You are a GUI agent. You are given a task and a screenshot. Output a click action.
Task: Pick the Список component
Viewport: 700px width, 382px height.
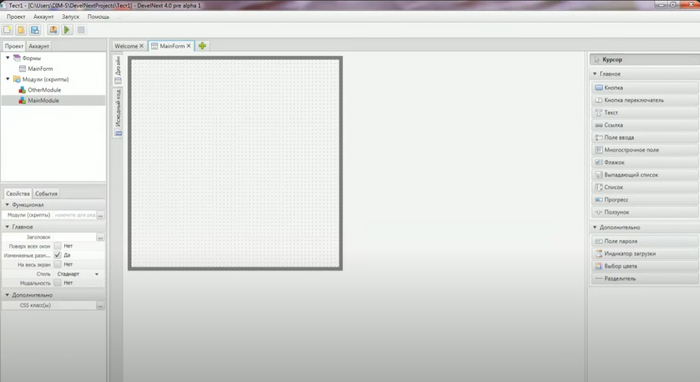[645, 187]
